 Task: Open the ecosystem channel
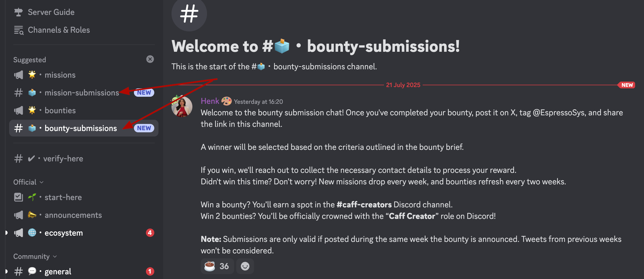[63, 233]
